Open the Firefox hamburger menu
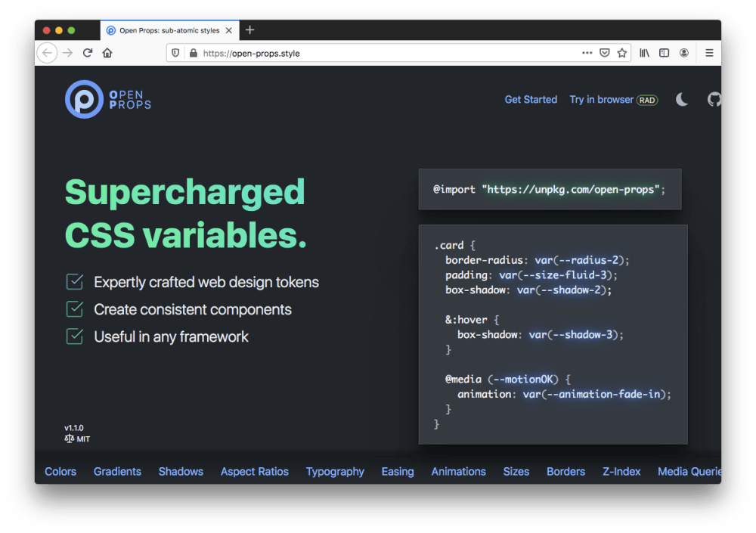Viewport: 756px width, 533px height. (709, 53)
